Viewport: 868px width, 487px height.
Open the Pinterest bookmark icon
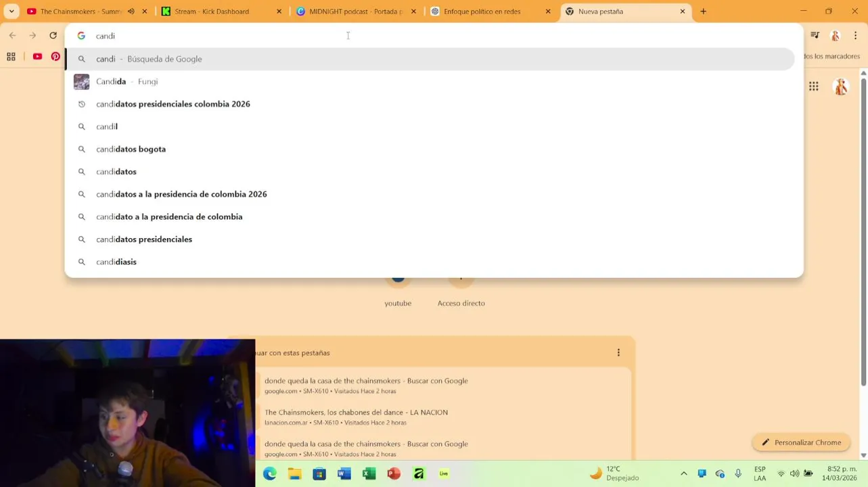click(x=55, y=57)
